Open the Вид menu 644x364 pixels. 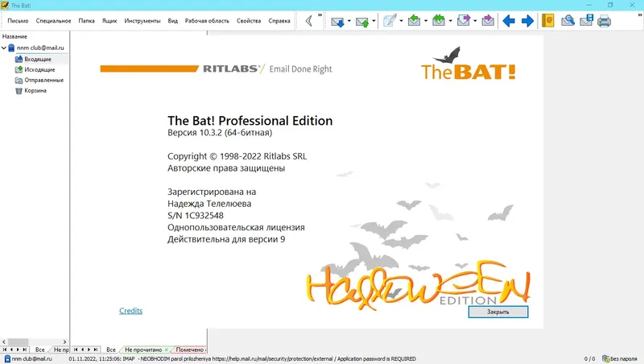(172, 21)
